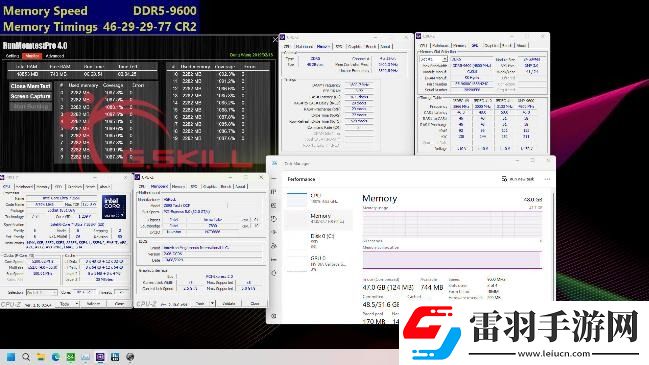Click the Memory usage graph in Task Manager
This screenshot has width=649, height=365.
point(452,224)
